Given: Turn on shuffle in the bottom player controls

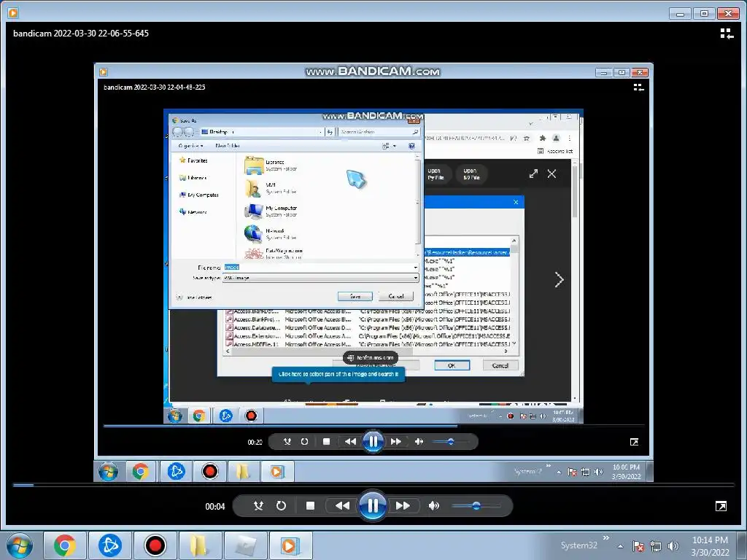Looking at the screenshot, I should click(258, 506).
